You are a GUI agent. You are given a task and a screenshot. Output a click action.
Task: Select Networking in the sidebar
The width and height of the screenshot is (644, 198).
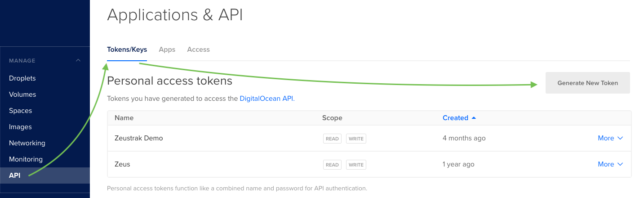click(x=27, y=143)
